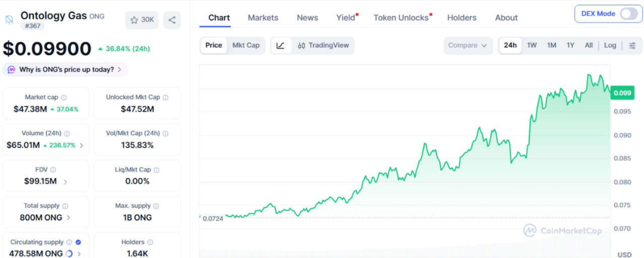This screenshot has height=258, width=644.
Task: Open the Compare dropdown
Action: (468, 45)
